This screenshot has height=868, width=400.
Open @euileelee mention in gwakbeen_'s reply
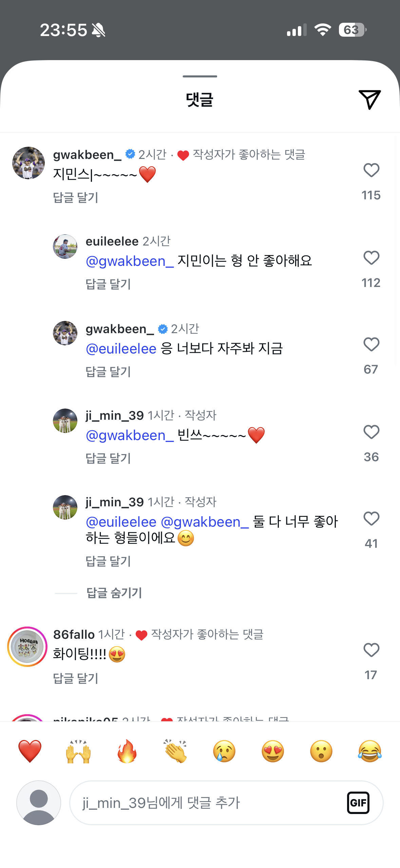[x=121, y=349]
